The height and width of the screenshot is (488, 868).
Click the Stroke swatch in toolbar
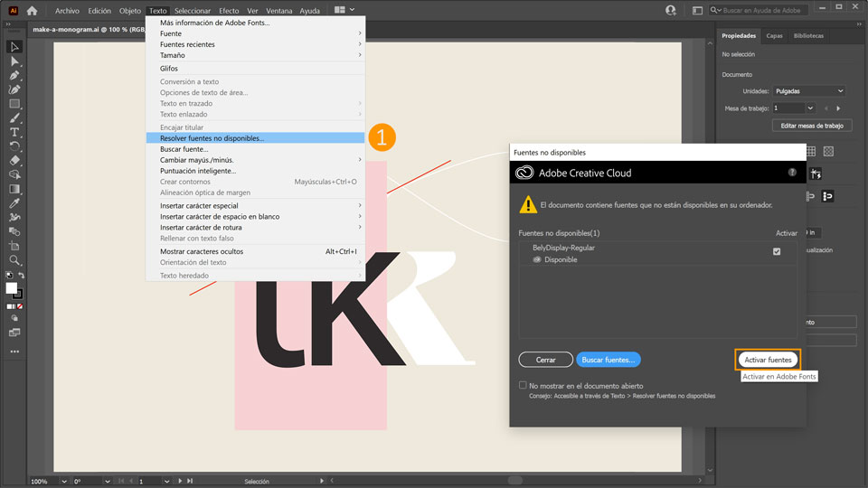[x=19, y=295]
